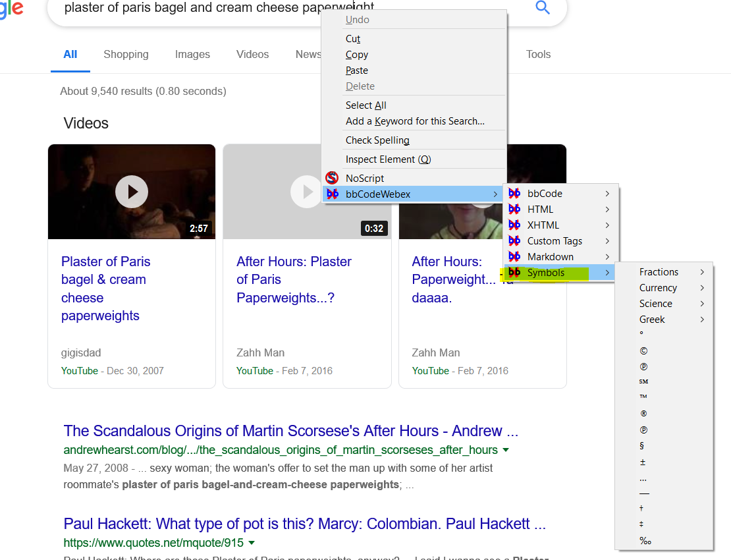Open the Currency submenu

pos(664,288)
